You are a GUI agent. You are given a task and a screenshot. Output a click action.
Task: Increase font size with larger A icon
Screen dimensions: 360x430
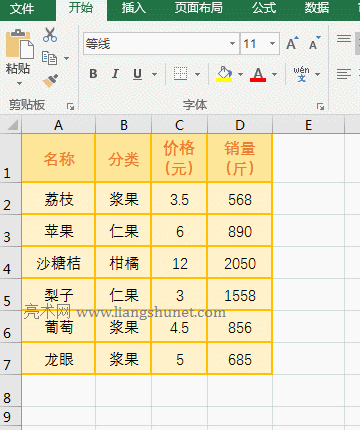point(292,43)
